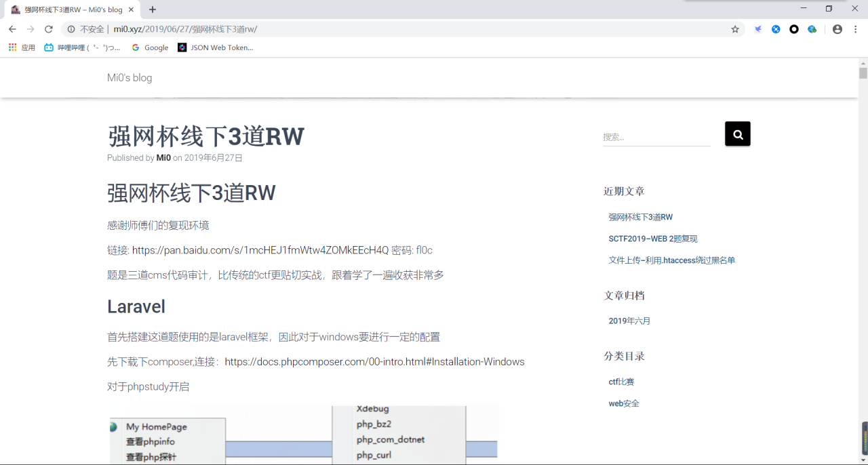Bookmark this page with the star icon
Screen dimensions: 868x465
[x=735, y=29]
